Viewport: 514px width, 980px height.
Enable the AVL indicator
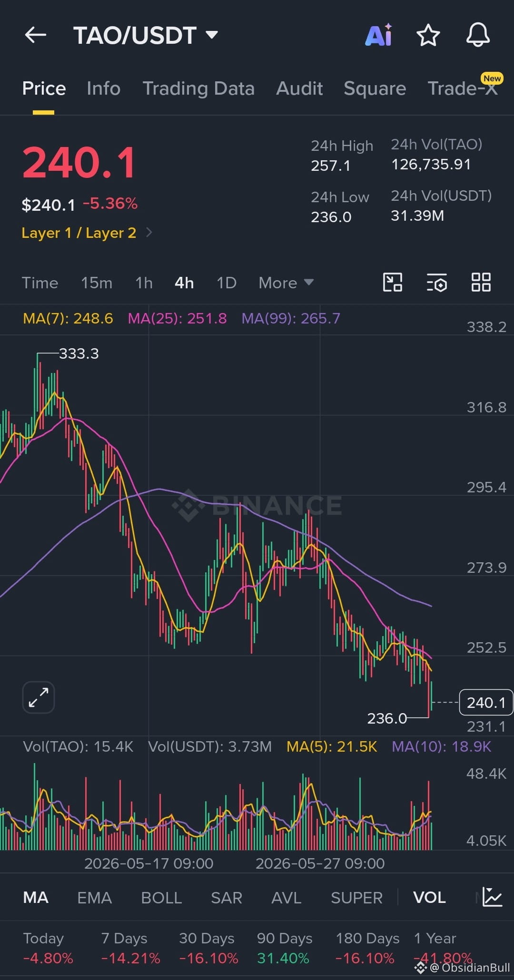coord(287,898)
